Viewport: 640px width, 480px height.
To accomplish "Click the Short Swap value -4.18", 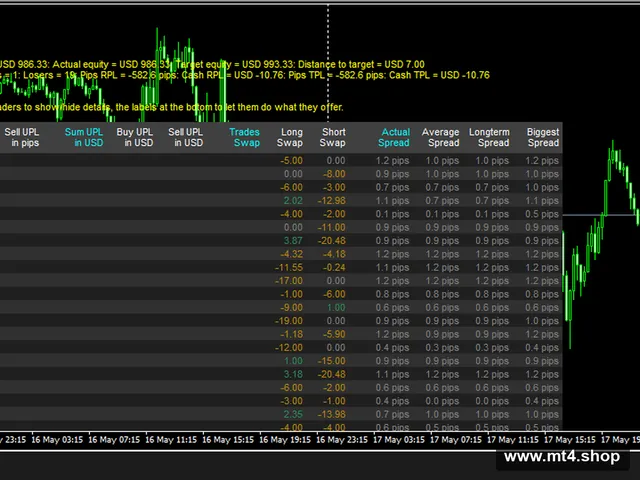I will (334, 254).
